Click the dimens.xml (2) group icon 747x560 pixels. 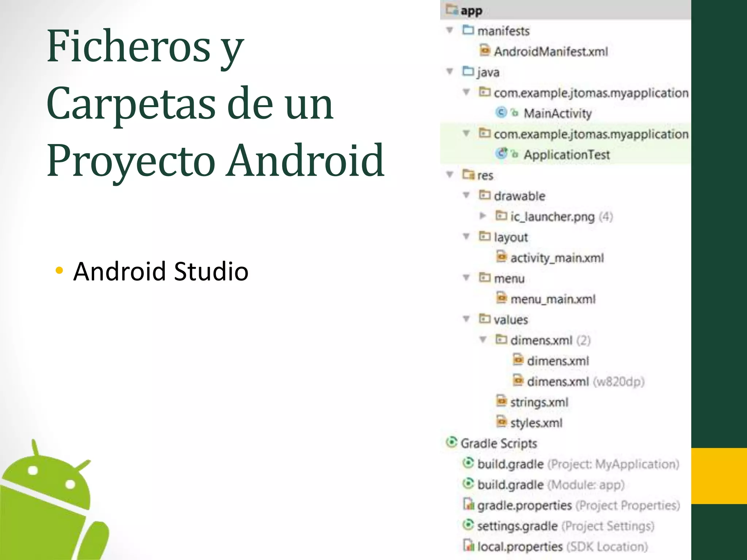[501, 339]
